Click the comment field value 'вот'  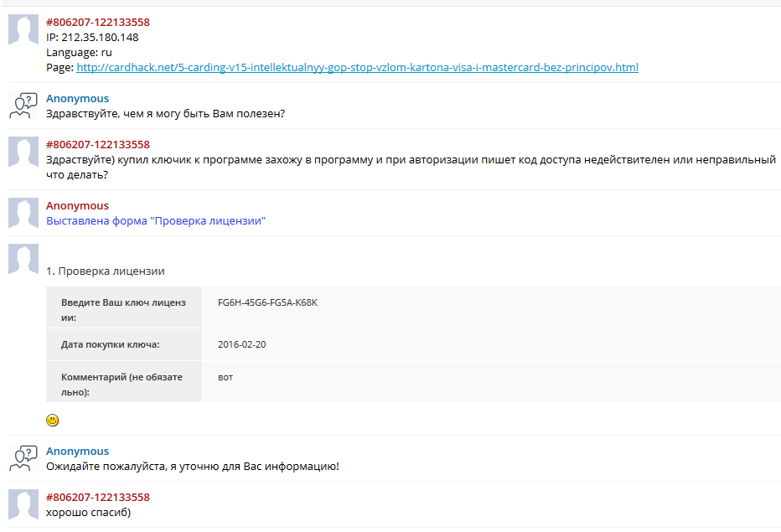pos(225,377)
